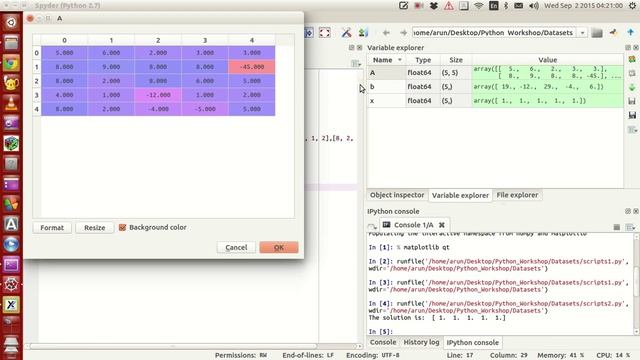
Task: Select variable A row in Variable explorer
Action: 495,73
